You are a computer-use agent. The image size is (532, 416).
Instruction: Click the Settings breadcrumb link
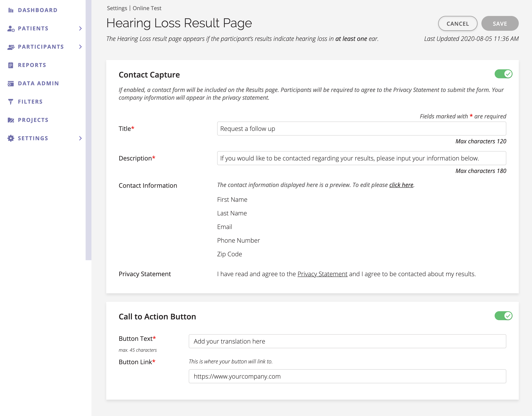117,8
